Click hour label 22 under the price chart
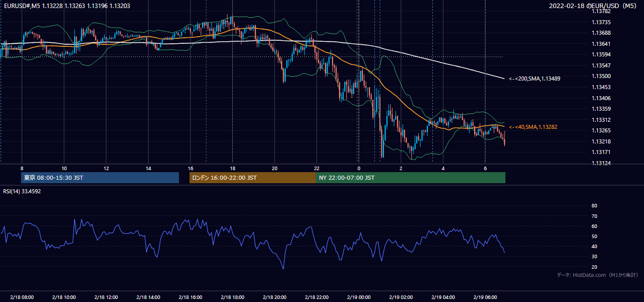Viewport: 644px width, 302px height. (x=316, y=168)
